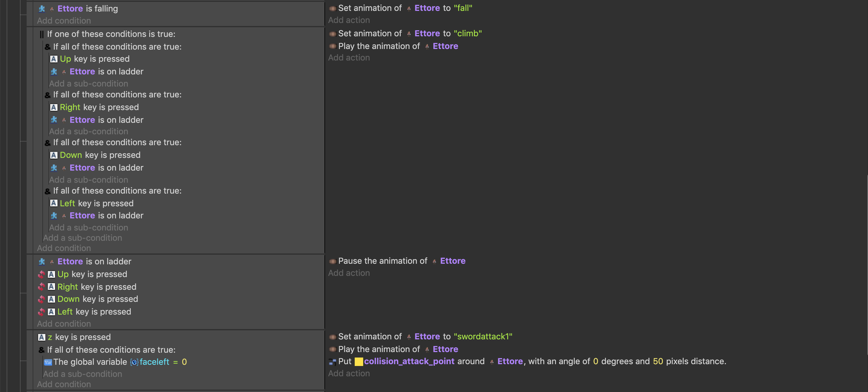Click the small icon left of 'faceleft'
The width and height of the screenshot is (868, 392).
coord(134,362)
